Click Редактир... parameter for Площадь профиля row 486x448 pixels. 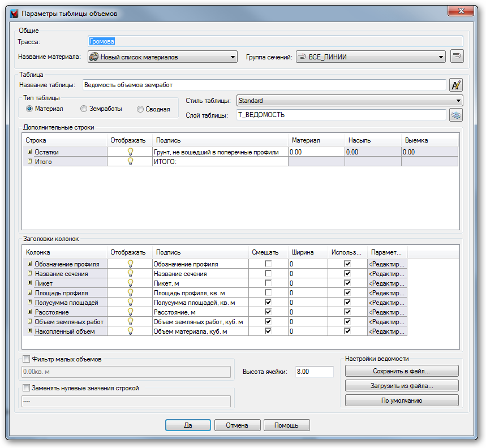387,293
